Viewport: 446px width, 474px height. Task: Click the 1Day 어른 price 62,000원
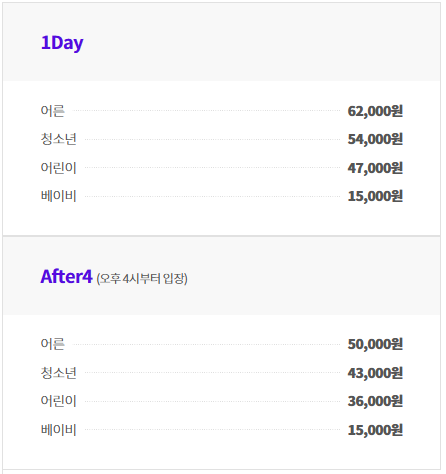click(x=375, y=111)
